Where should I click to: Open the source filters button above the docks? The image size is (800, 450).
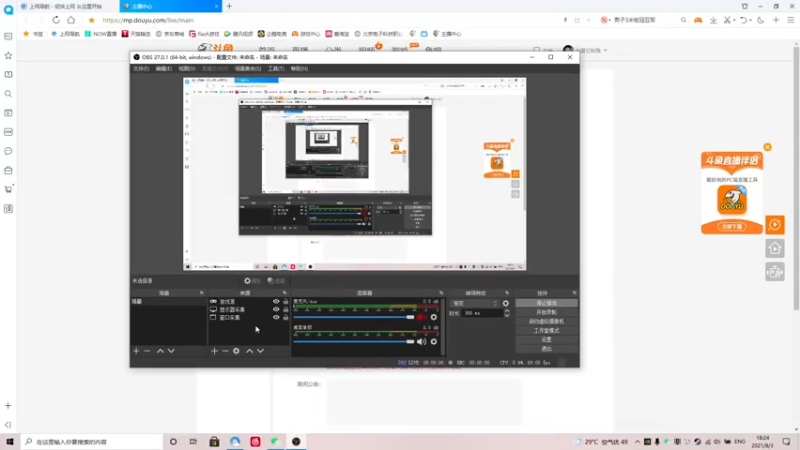click(x=277, y=281)
